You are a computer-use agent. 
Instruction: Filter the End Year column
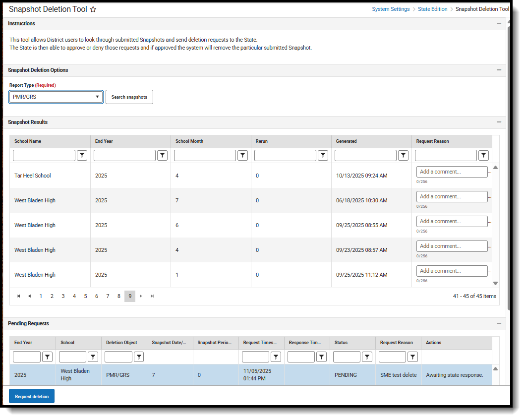pyautogui.click(x=162, y=155)
